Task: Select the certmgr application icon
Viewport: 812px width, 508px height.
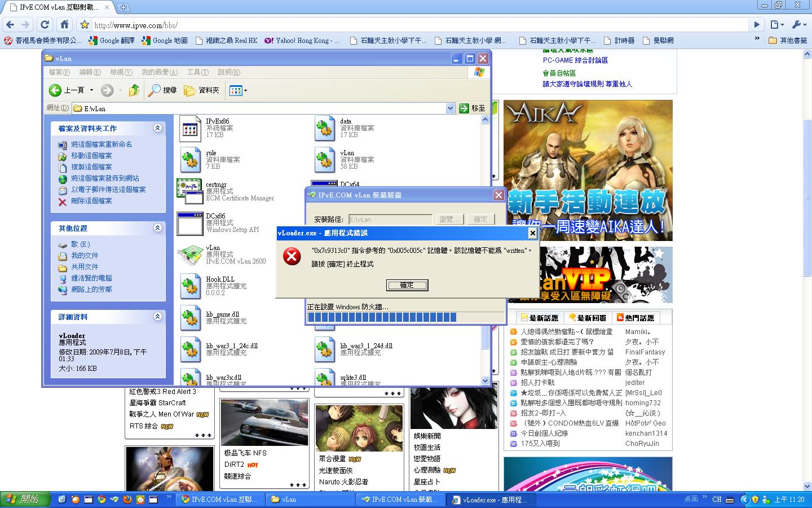Action: [x=189, y=191]
